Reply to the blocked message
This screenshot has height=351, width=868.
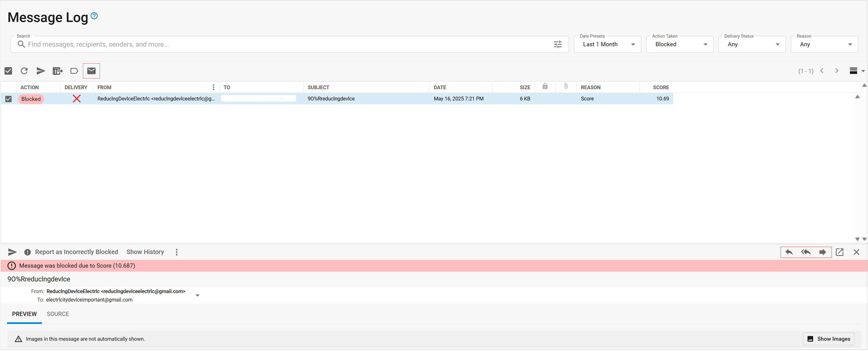789,252
